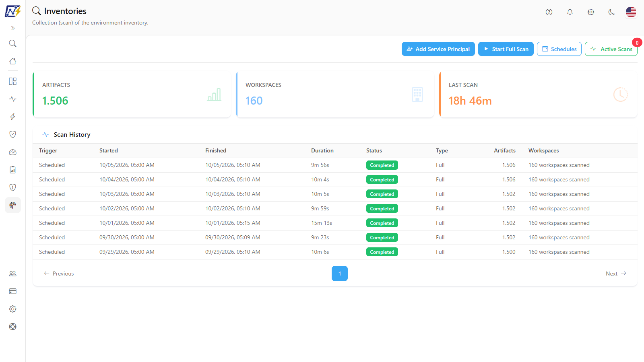Screen dimensions: 644x362
Task: Select the fingerprint Inventories sidebar icon
Action: (13, 205)
